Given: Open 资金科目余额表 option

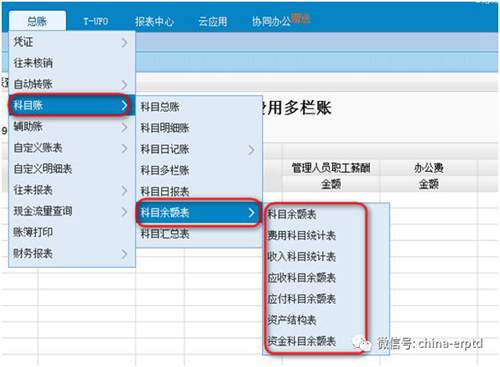Looking at the screenshot, I should coord(302,341).
